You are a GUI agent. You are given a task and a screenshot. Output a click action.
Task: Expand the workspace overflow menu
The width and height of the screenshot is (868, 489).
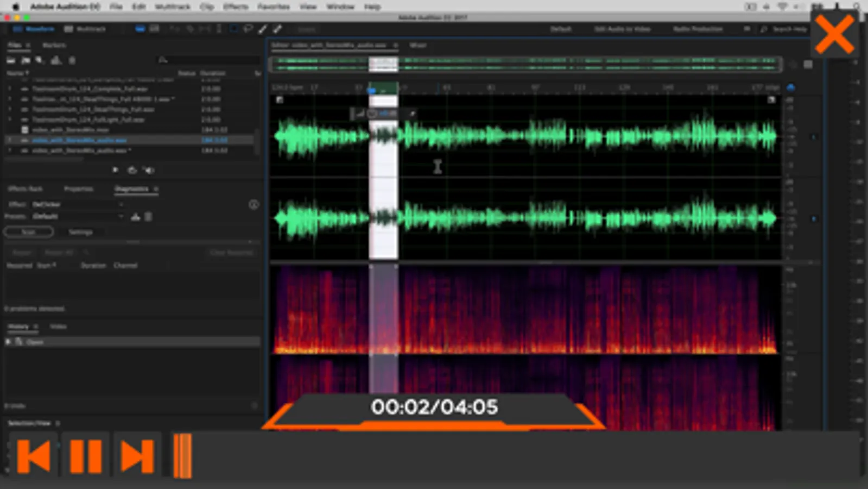point(747,29)
